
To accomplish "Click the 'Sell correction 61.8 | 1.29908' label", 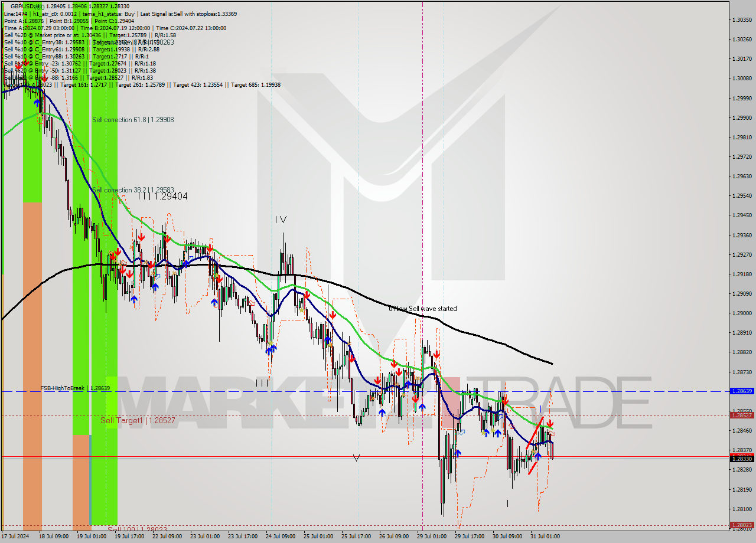I will click(133, 120).
